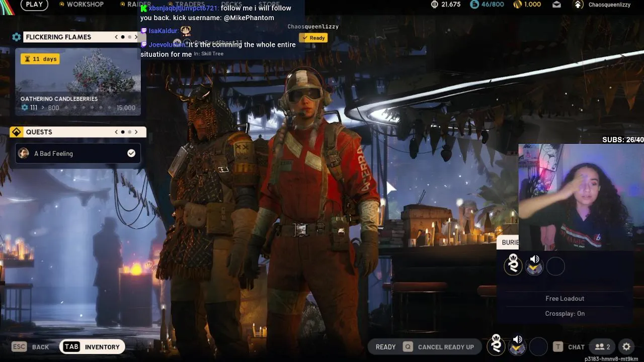Screen dimensions: 644x362
Task: Click the Ready status badge
Action: (x=313, y=38)
